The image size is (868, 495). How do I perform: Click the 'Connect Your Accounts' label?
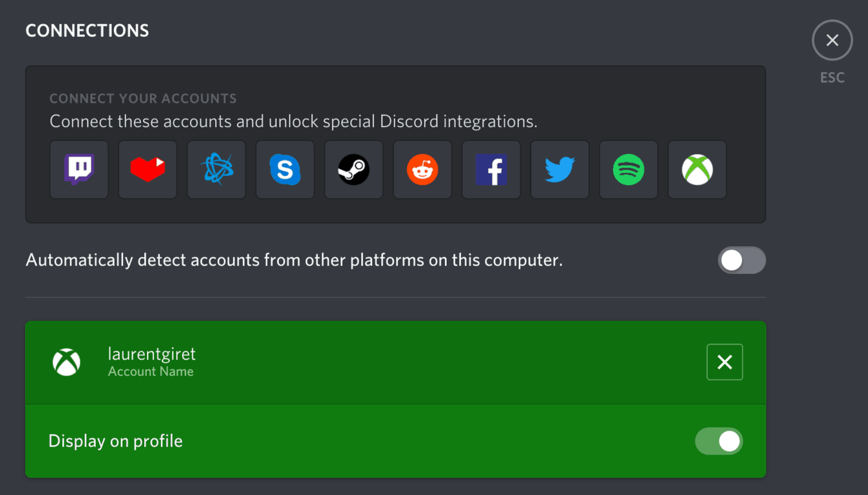click(143, 99)
